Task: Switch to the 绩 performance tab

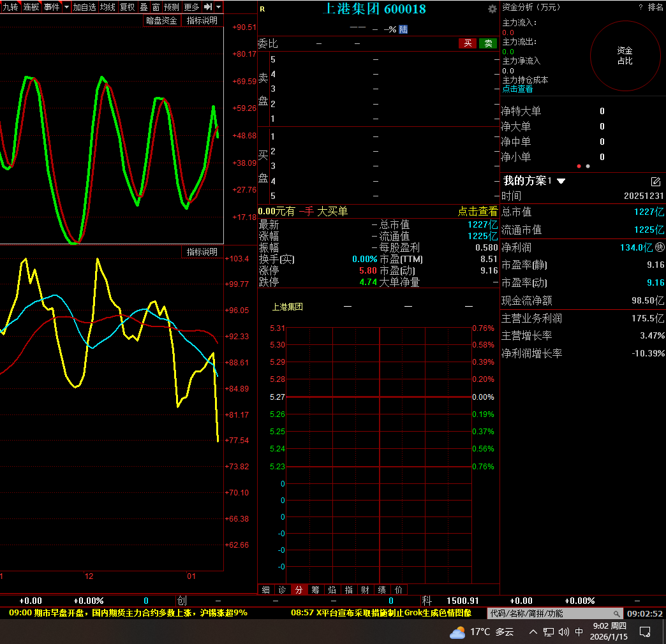Action: tap(382, 590)
